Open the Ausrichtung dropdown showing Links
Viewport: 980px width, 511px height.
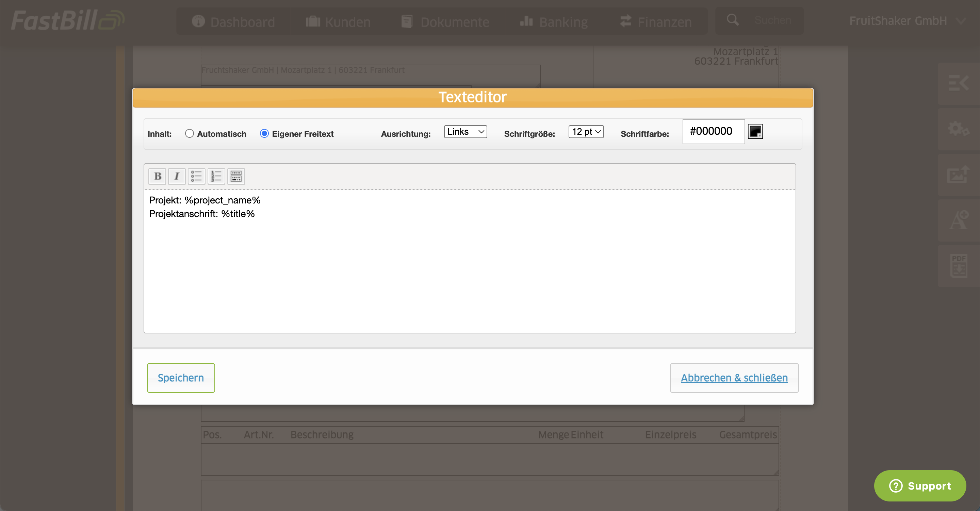(x=465, y=132)
